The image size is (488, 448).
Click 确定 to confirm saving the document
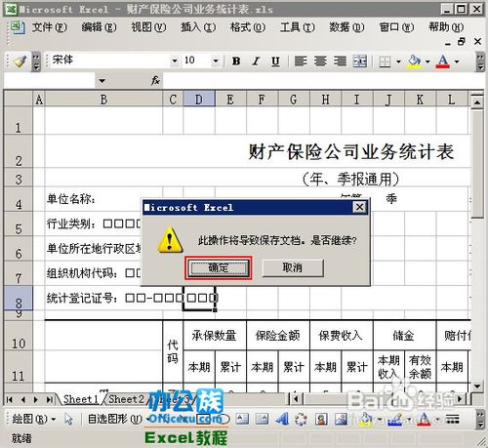click(x=219, y=267)
